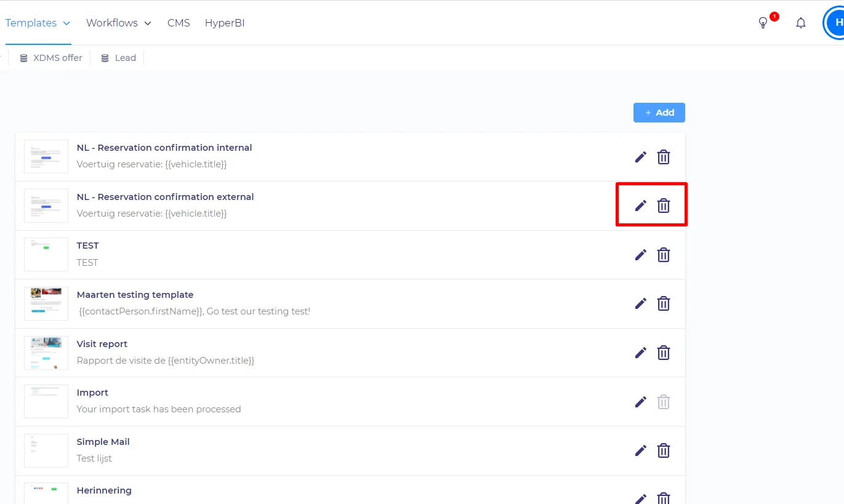Image resolution: width=844 pixels, height=504 pixels.
Task: Edit the Import template
Action: (641, 402)
